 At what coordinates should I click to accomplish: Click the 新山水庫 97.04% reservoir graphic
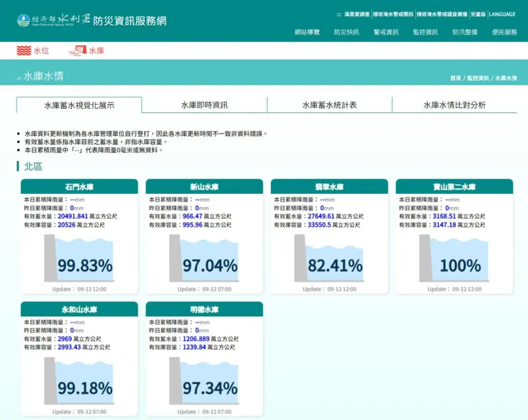point(204,258)
